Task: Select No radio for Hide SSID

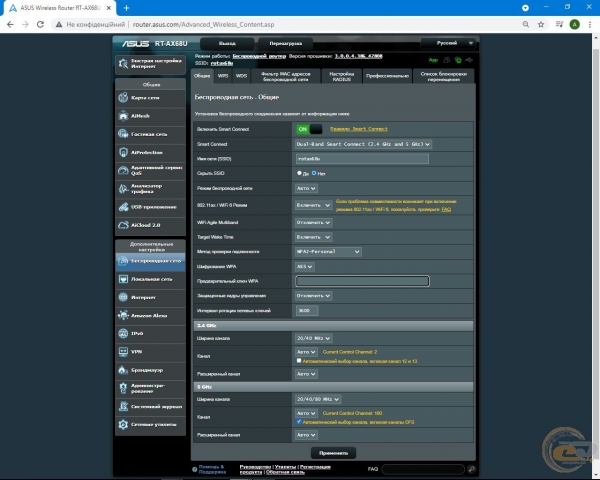Action: pos(314,173)
